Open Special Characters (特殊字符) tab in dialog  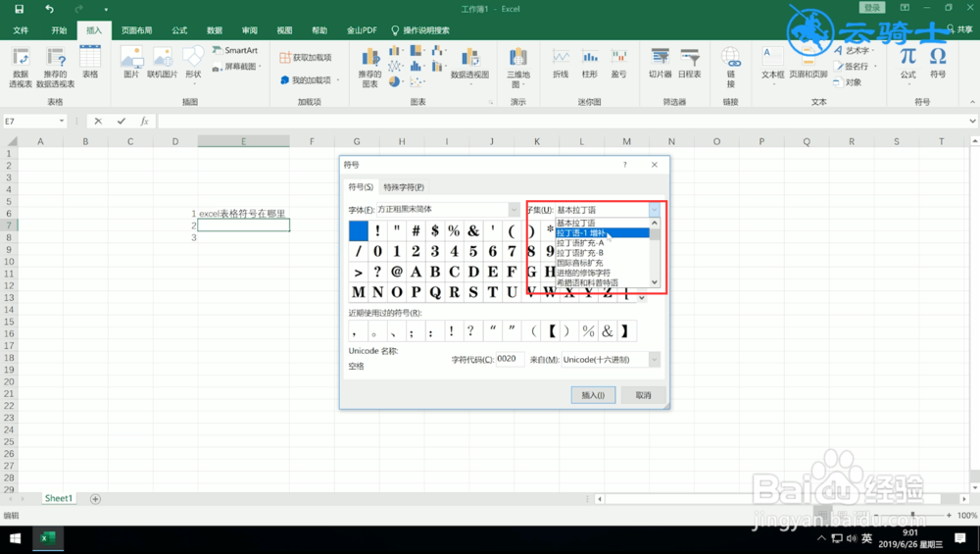click(x=404, y=187)
